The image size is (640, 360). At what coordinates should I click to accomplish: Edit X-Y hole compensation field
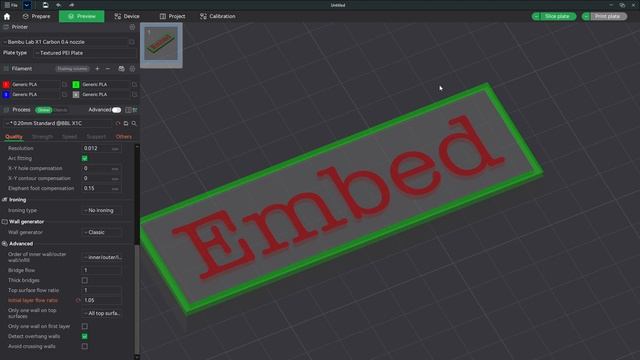point(101,169)
